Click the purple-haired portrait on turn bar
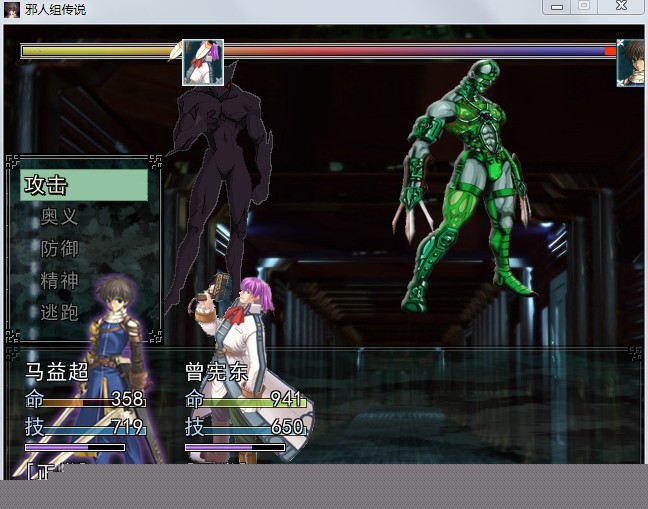This screenshot has width=648, height=509. tap(203, 63)
